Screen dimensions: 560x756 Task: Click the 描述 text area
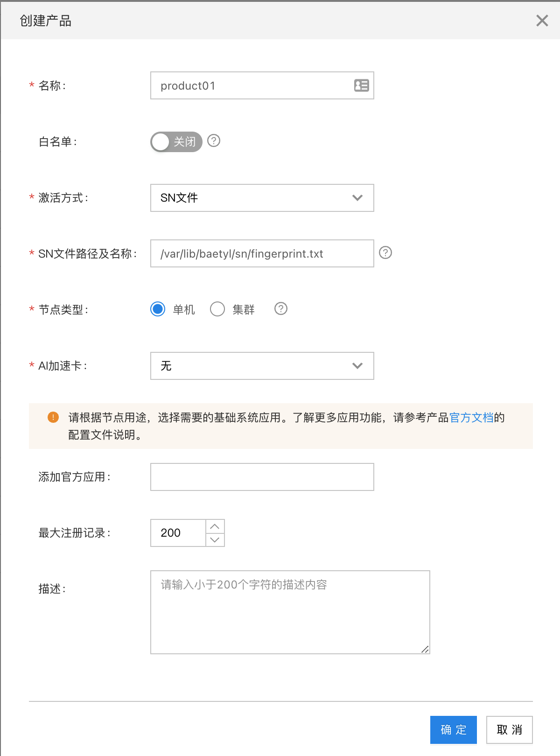290,612
